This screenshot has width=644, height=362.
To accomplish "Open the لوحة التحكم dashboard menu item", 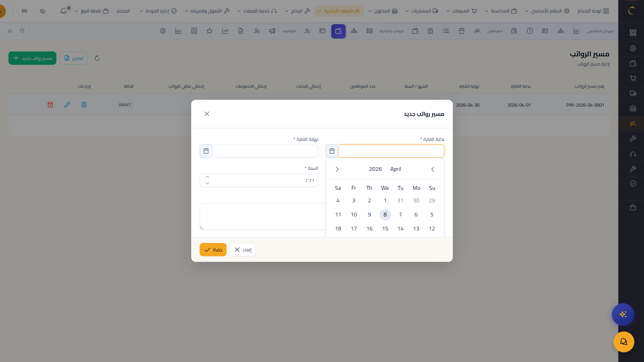I will [593, 11].
